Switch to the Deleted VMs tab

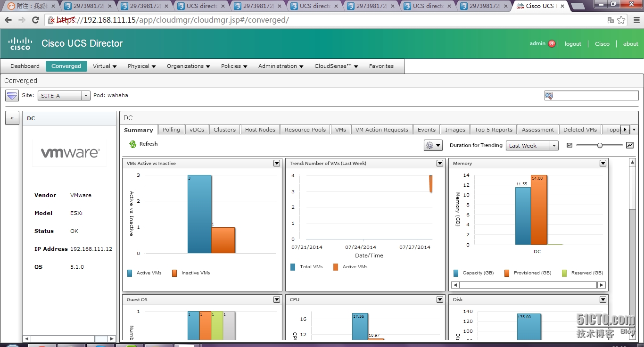(x=580, y=130)
